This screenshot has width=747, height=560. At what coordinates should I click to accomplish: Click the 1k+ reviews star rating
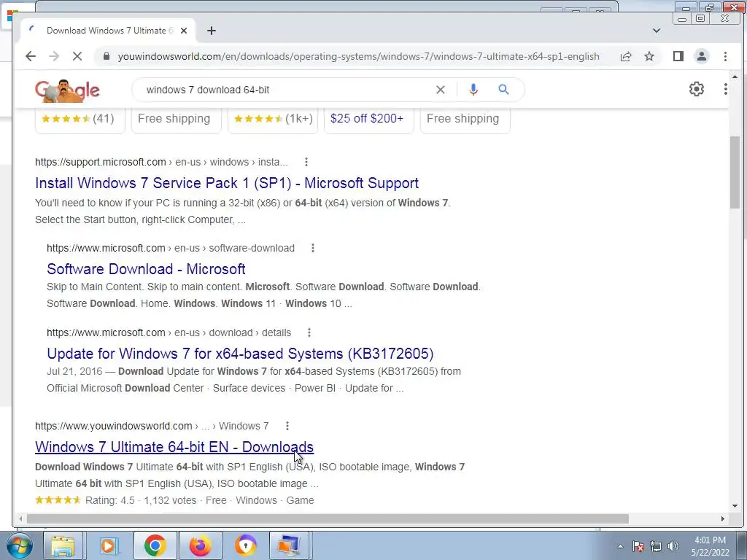click(274, 119)
